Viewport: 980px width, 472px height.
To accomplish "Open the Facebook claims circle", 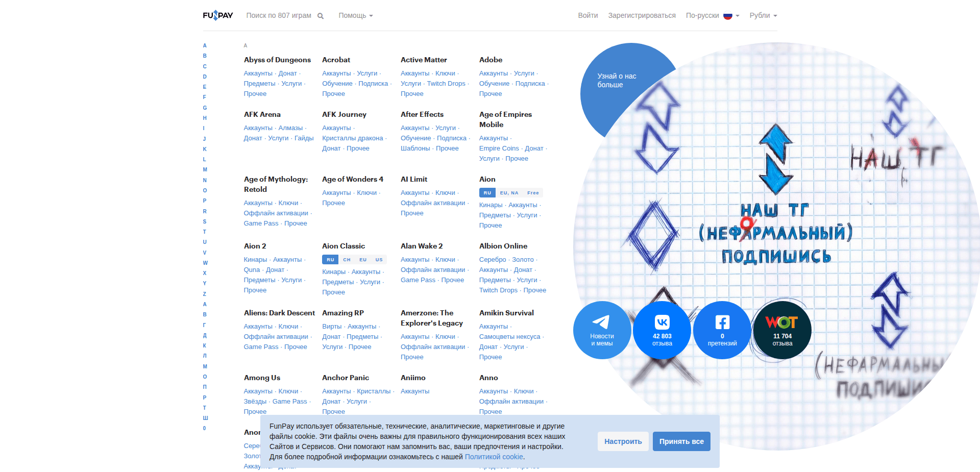I will (722, 330).
